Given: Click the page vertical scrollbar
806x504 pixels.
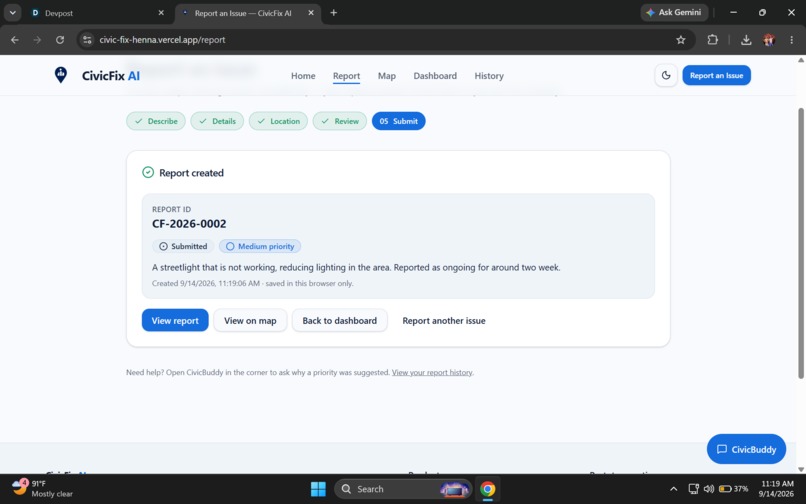Looking at the screenshot, I should pyautogui.click(x=800, y=243).
